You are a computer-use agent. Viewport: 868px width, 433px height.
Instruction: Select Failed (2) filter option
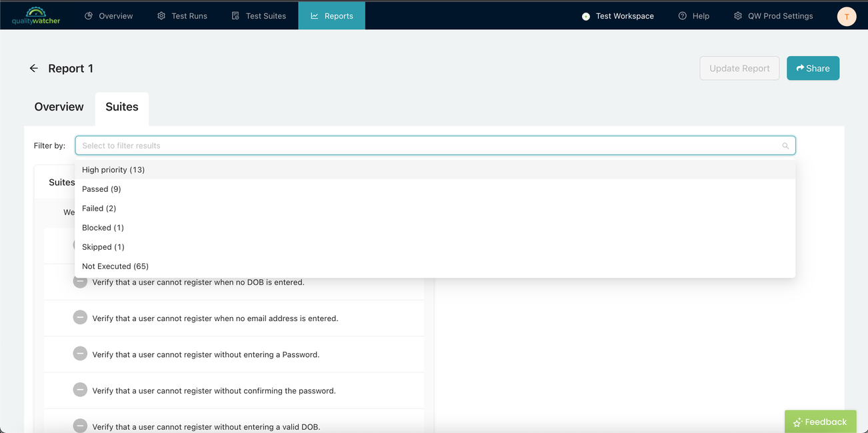coord(435,209)
